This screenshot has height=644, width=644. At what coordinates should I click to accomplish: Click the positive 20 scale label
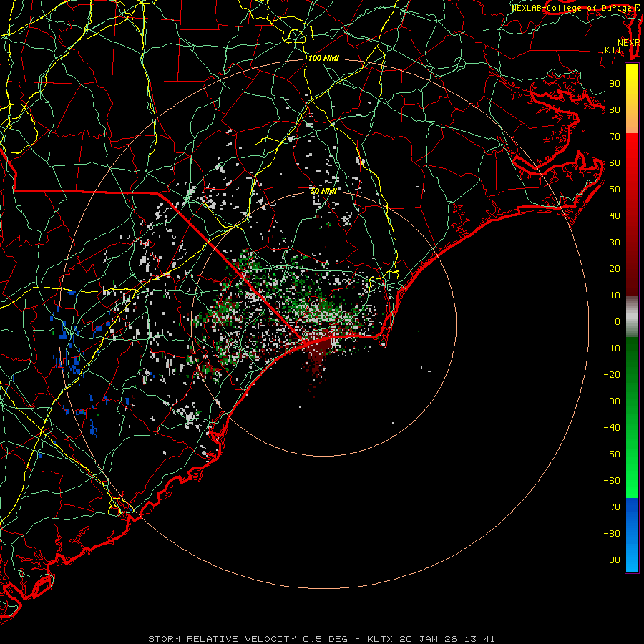coord(615,268)
